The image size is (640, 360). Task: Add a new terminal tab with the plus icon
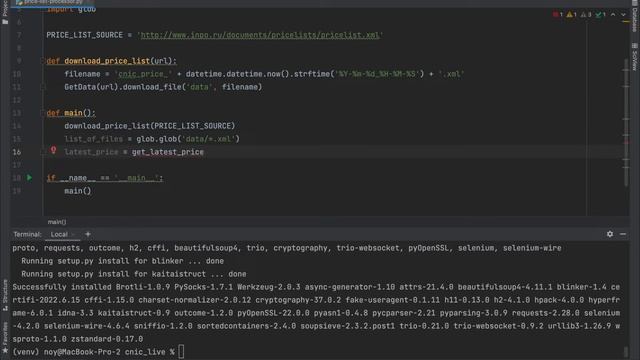click(x=88, y=234)
